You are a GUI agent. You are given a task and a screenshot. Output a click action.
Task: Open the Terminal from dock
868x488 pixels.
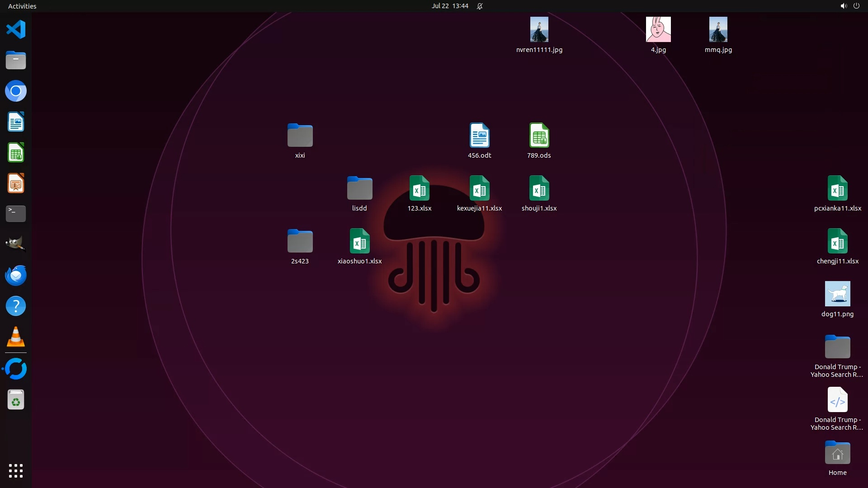16,214
